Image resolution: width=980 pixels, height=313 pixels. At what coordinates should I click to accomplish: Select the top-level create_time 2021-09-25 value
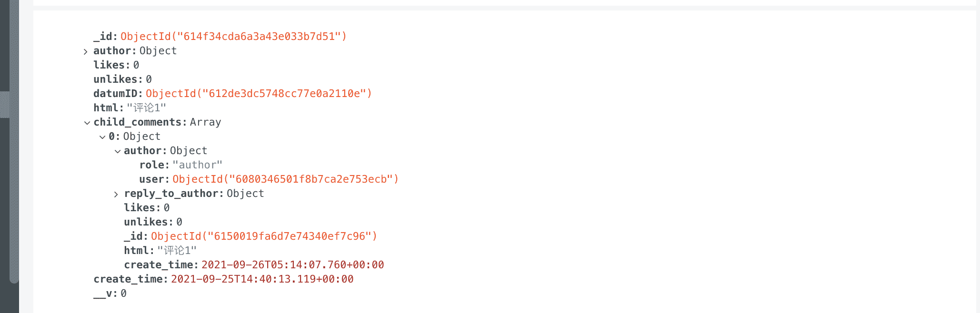(262, 279)
